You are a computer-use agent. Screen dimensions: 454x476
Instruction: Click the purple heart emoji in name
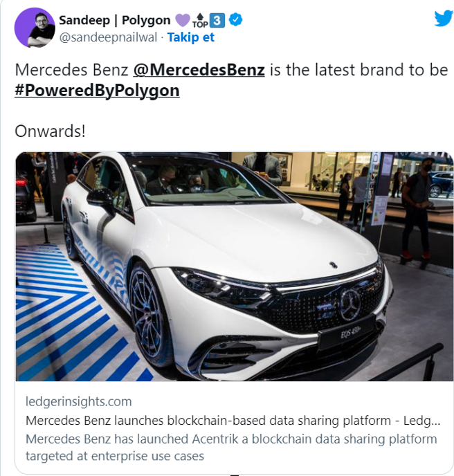[x=183, y=20]
